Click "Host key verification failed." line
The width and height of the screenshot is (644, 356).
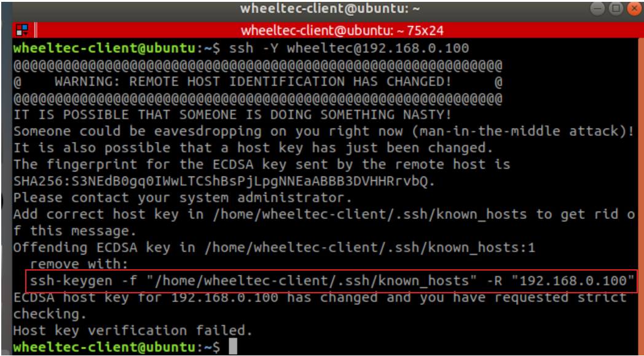[133, 330]
